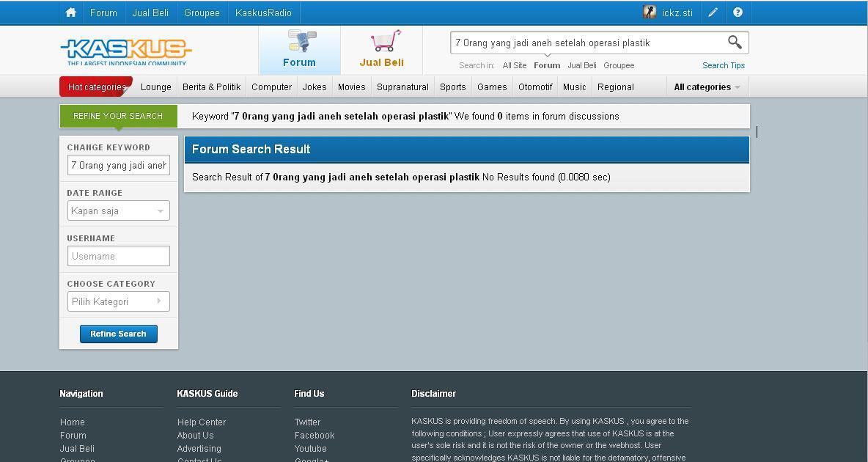This screenshot has height=462, width=868.
Task: Open KaskusRadio in the top navigation bar
Action: [263, 12]
